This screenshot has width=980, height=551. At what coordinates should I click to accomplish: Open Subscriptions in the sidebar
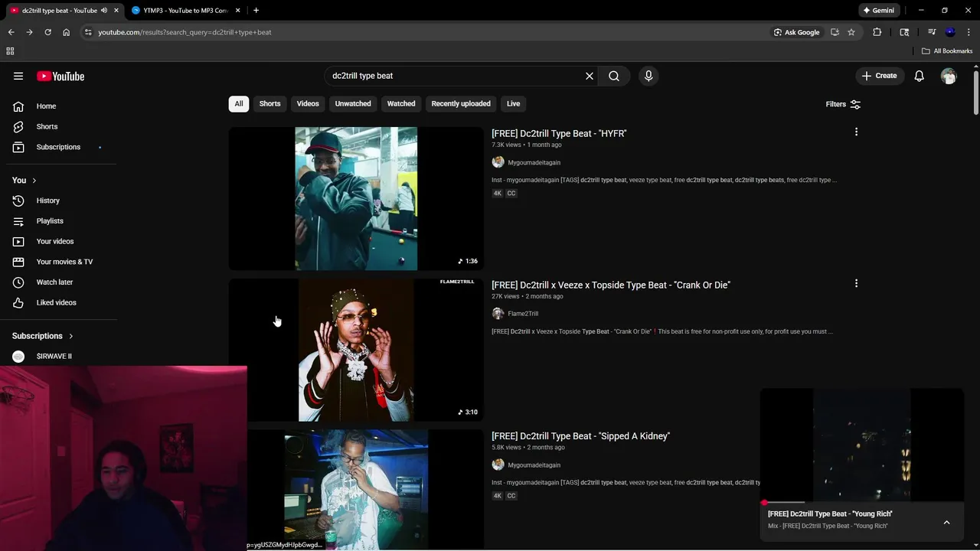click(58, 147)
